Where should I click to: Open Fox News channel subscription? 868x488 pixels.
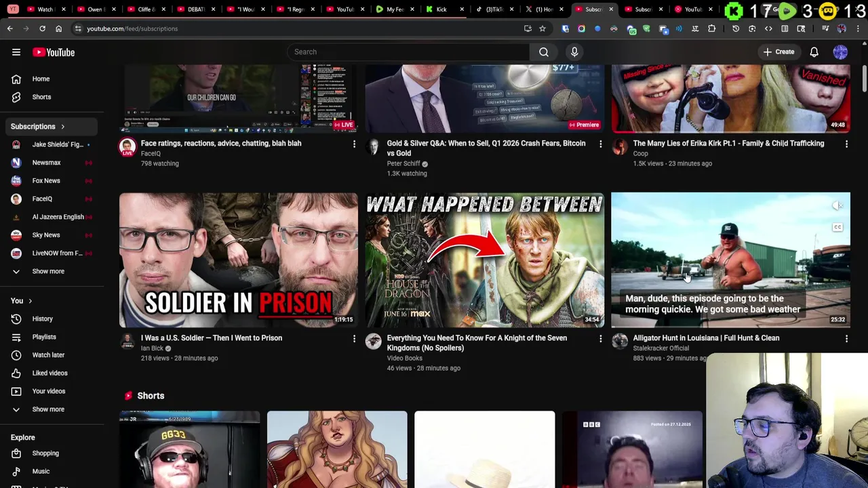tap(52, 180)
